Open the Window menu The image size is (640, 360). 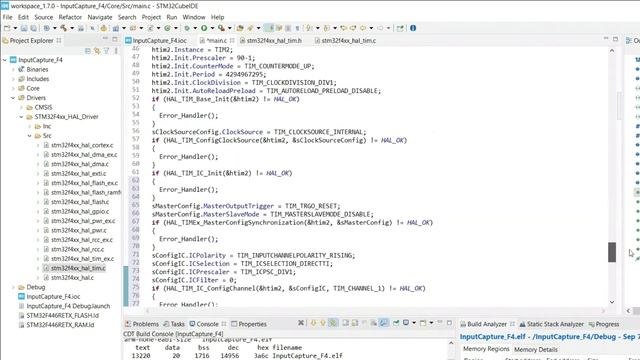click(x=193, y=17)
